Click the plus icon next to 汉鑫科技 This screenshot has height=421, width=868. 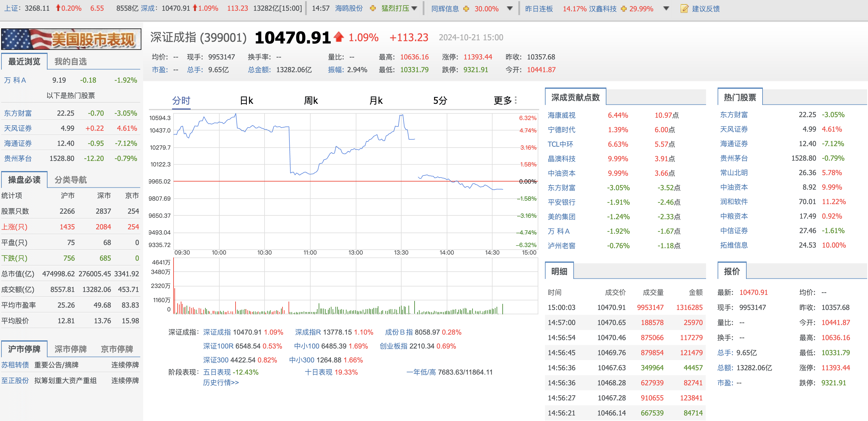624,8
